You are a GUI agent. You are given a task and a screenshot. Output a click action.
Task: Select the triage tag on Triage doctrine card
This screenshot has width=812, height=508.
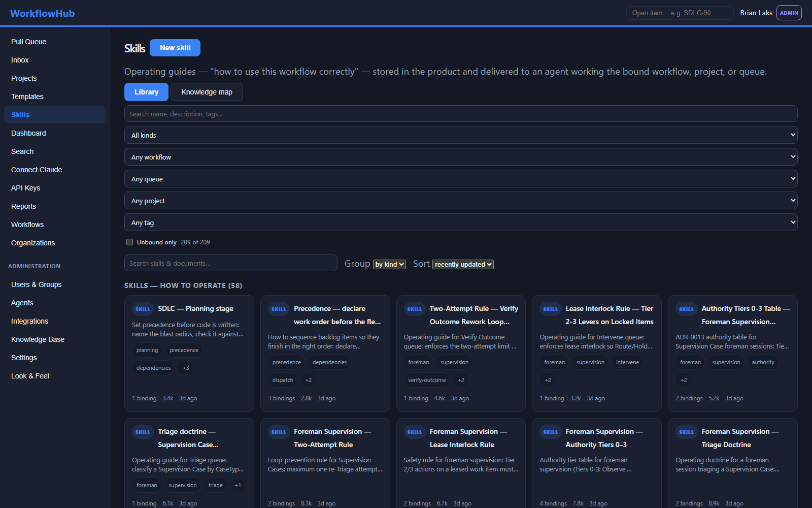coord(215,485)
